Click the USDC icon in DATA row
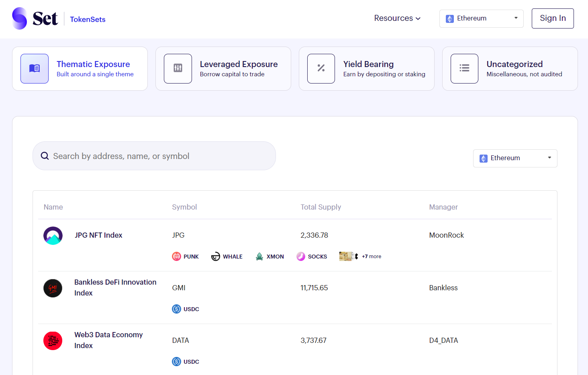The height and width of the screenshot is (375, 588). [x=176, y=362]
